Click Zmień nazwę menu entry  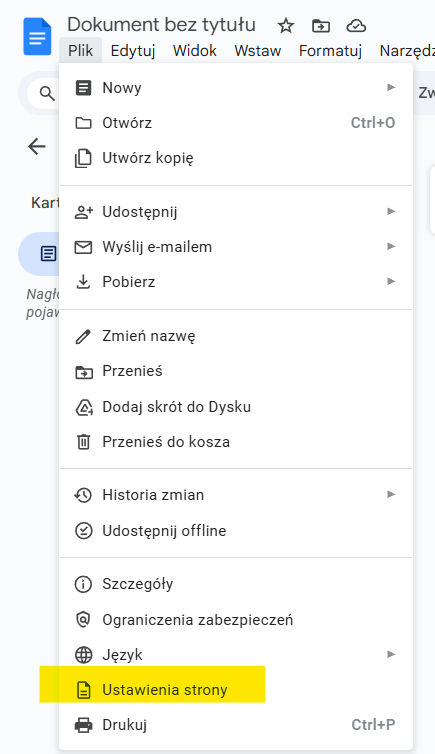click(x=236, y=336)
